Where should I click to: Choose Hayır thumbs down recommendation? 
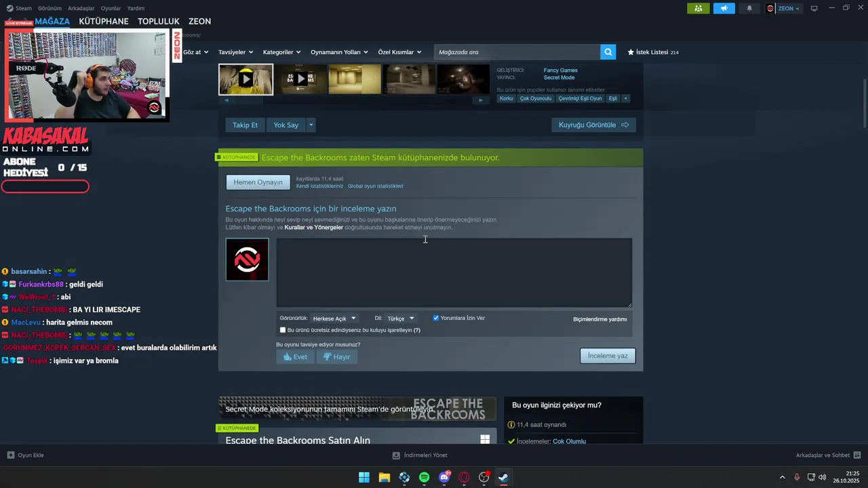coord(337,357)
